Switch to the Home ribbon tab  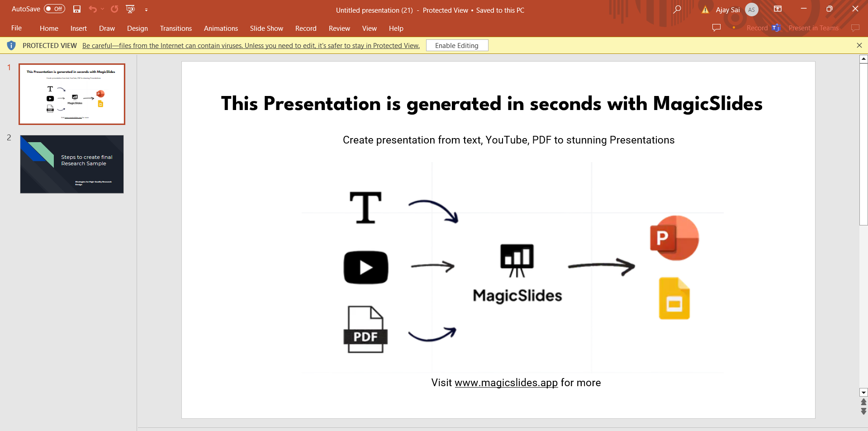click(49, 28)
